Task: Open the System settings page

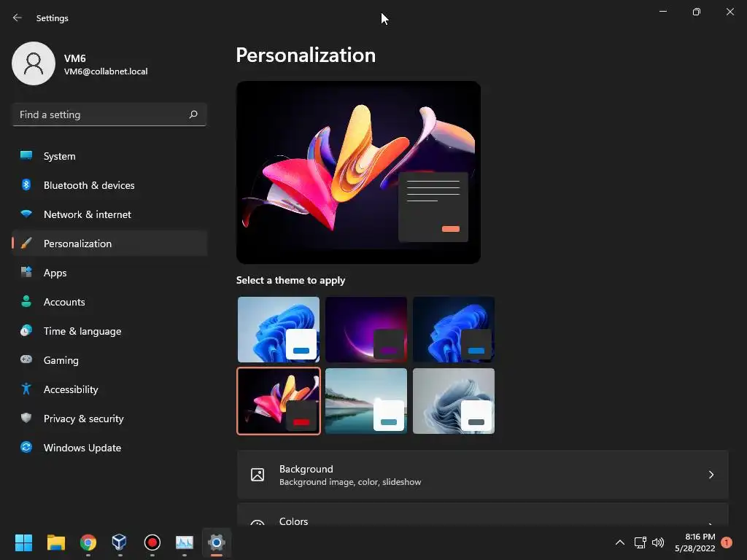Action: pos(109,156)
